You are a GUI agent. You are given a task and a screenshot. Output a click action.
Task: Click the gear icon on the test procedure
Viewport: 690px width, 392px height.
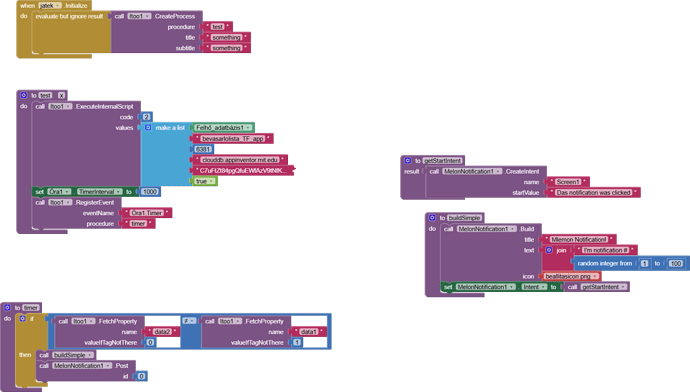[x=24, y=95]
